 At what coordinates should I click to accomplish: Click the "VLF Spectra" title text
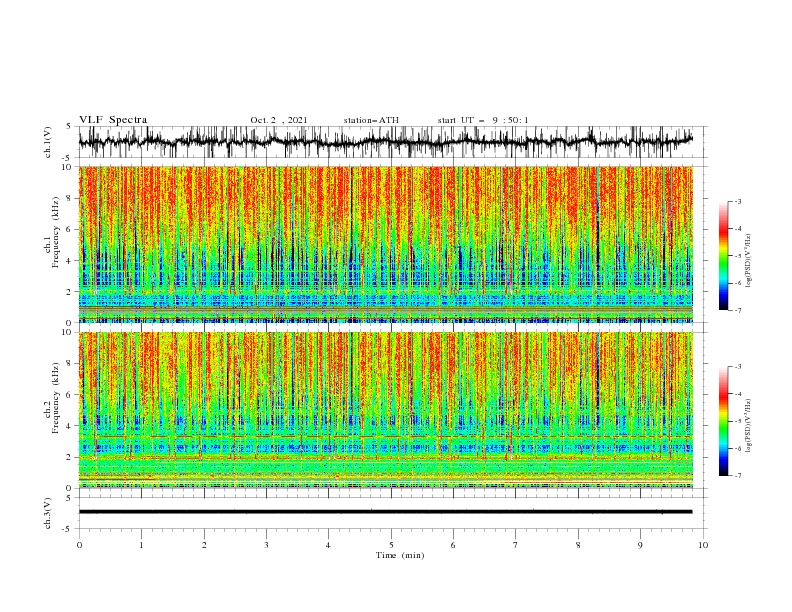(x=113, y=120)
